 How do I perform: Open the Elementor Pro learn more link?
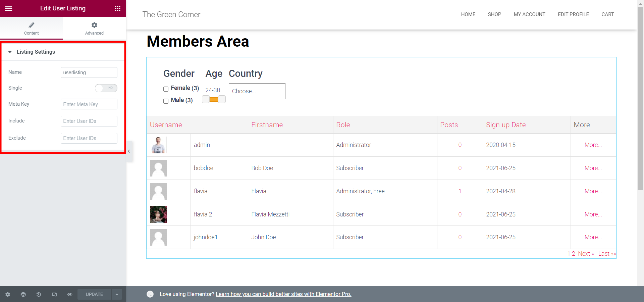pos(283,294)
